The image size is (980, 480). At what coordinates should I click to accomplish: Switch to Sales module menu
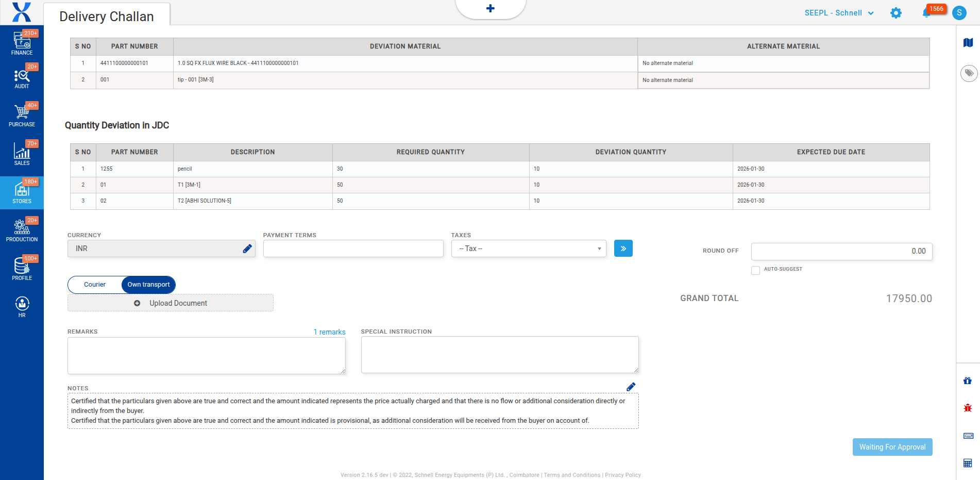22,153
